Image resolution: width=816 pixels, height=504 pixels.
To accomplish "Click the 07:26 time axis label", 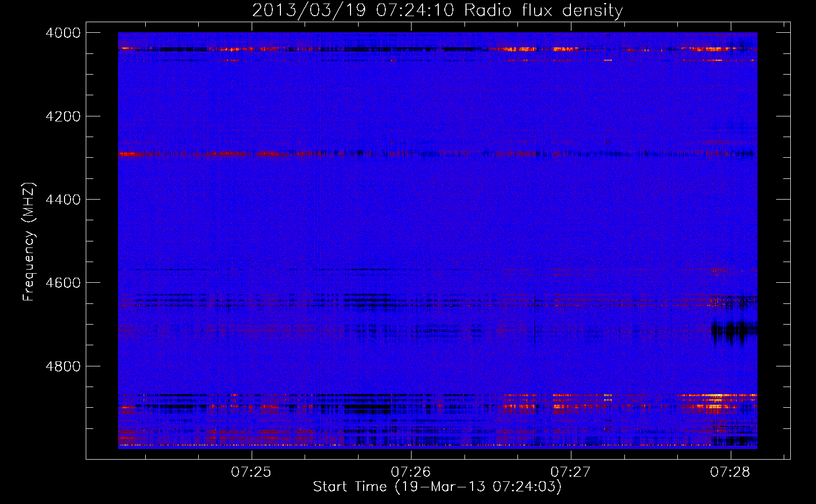I will click(411, 472).
